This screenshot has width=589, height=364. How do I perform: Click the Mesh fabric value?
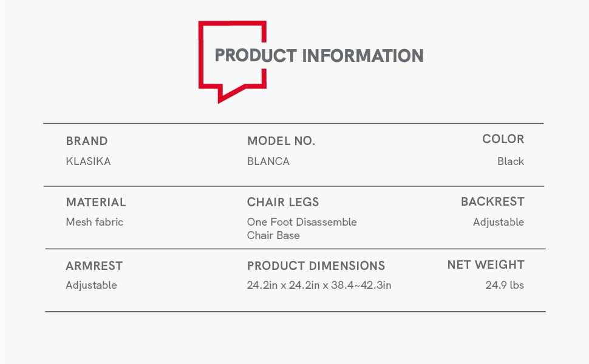pyautogui.click(x=94, y=222)
